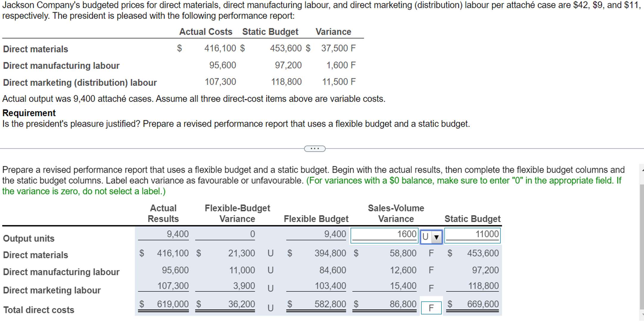Click actual cost 95,600 in top report
The height and width of the screenshot is (329, 644).
(222, 65)
